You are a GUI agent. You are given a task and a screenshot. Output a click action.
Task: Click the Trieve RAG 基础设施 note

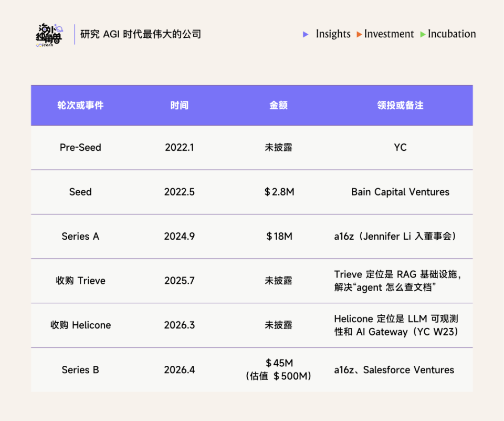point(398,281)
